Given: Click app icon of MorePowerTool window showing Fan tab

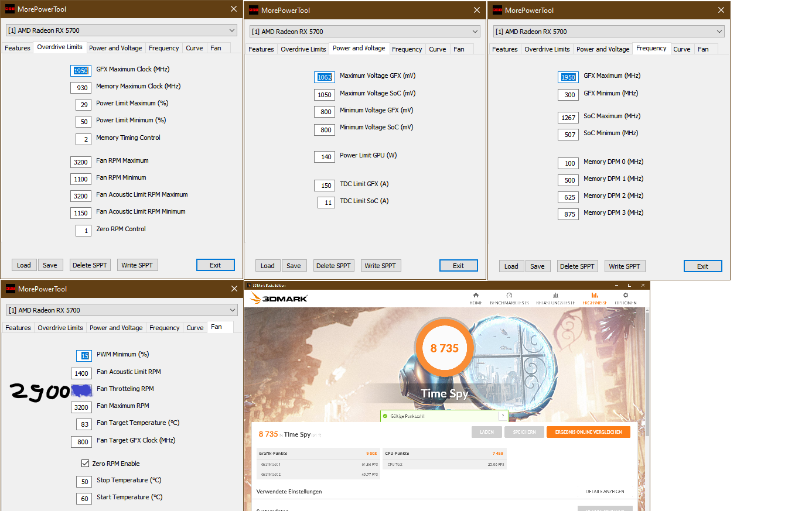Looking at the screenshot, I should (x=11, y=289).
